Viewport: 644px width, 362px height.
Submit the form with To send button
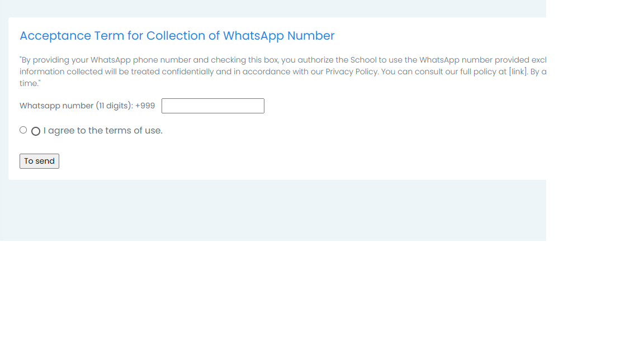coord(40,161)
